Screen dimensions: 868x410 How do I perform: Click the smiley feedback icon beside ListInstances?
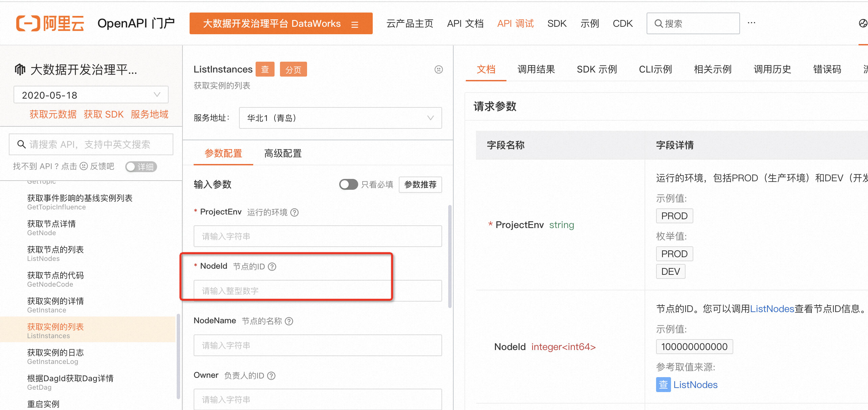click(x=438, y=69)
